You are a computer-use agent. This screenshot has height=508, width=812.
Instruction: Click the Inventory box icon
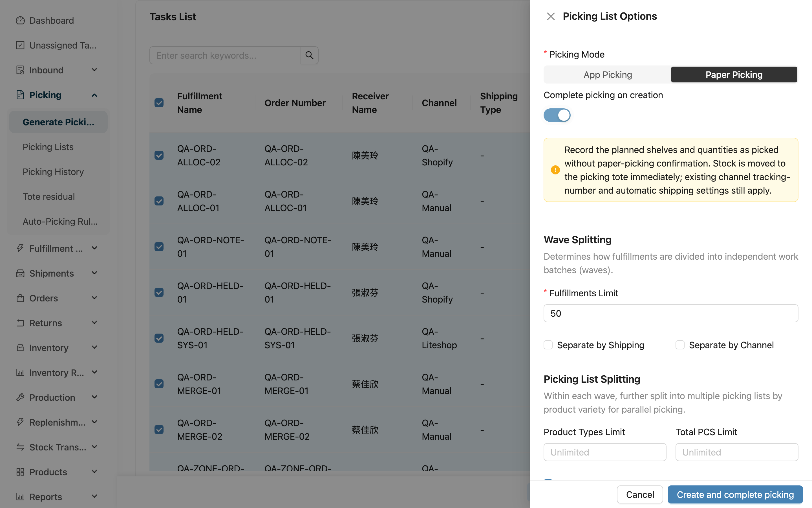pyautogui.click(x=20, y=348)
